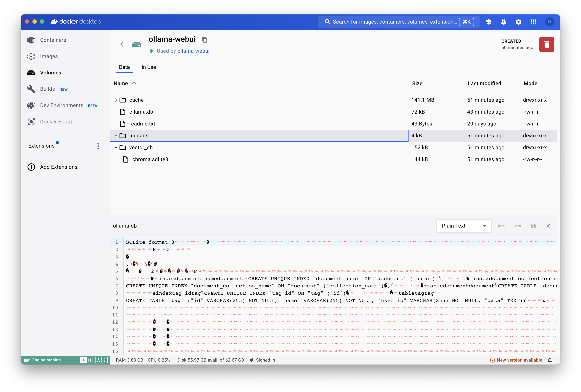This screenshot has width=581, height=392.
Task: Open the troubleshoot bug icon
Action: click(503, 22)
